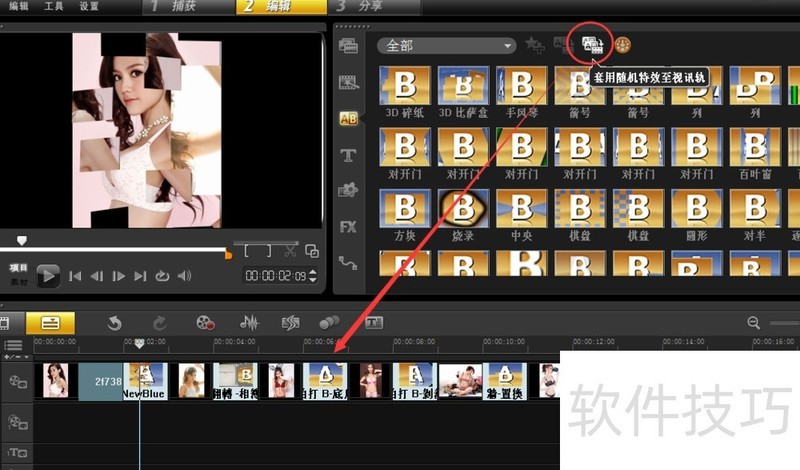Open the Title (T) library panel

pyautogui.click(x=348, y=155)
